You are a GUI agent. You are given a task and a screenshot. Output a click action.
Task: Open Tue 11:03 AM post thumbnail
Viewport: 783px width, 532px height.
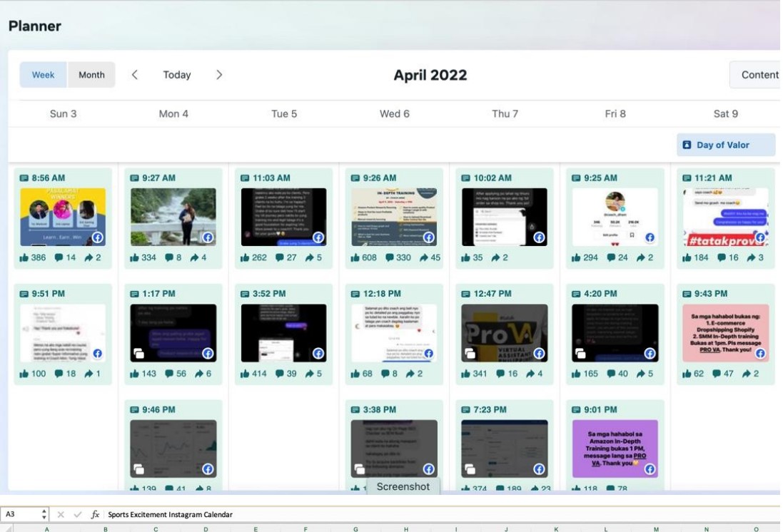283,217
